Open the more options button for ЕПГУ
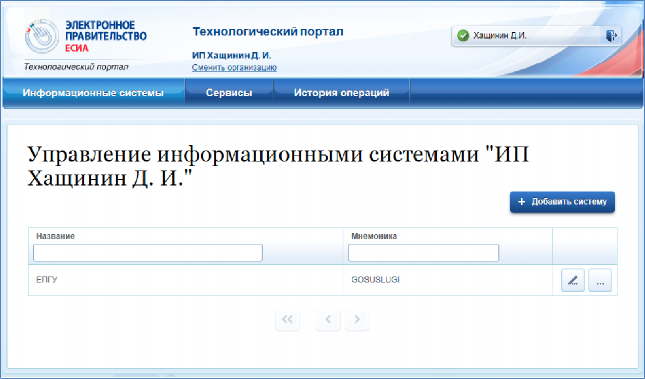 click(x=600, y=280)
